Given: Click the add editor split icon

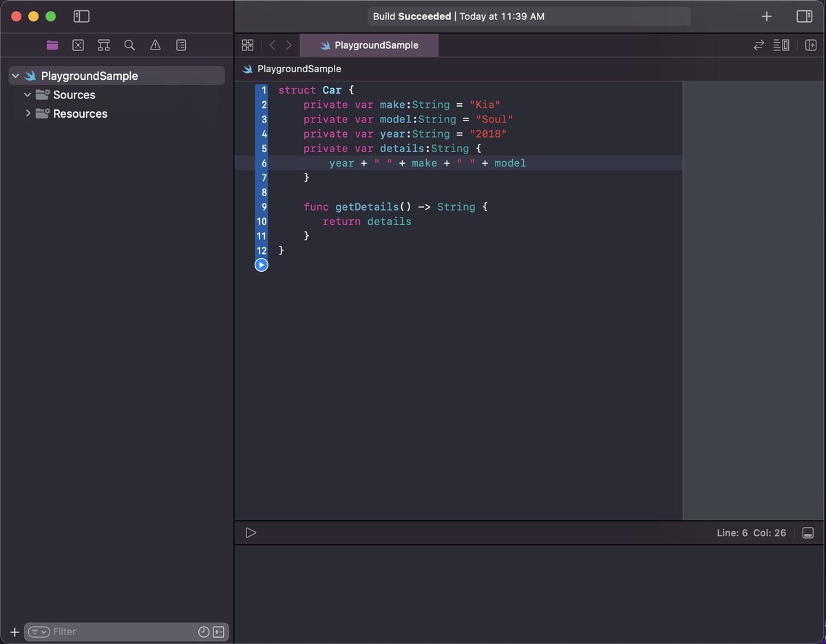Looking at the screenshot, I should tap(810, 45).
